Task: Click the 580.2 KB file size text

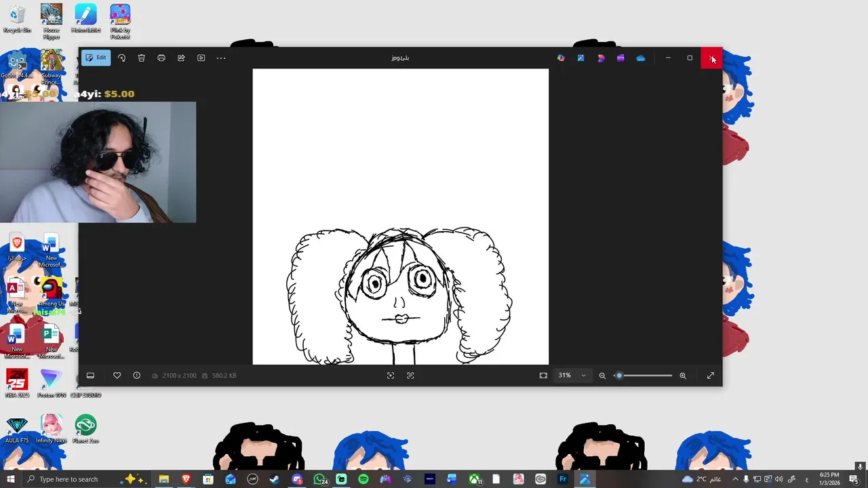Action: tap(224, 375)
